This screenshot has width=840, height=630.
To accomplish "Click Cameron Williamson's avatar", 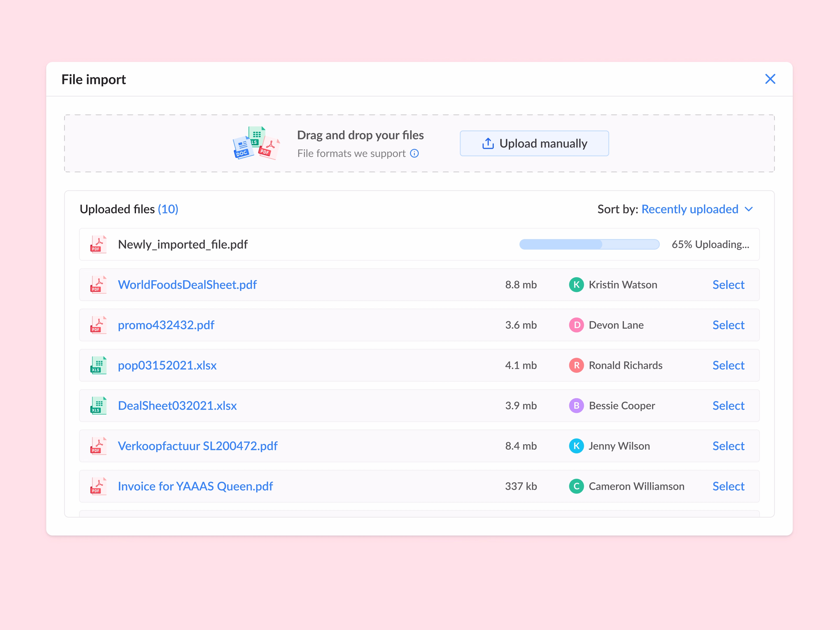I will coord(576,486).
